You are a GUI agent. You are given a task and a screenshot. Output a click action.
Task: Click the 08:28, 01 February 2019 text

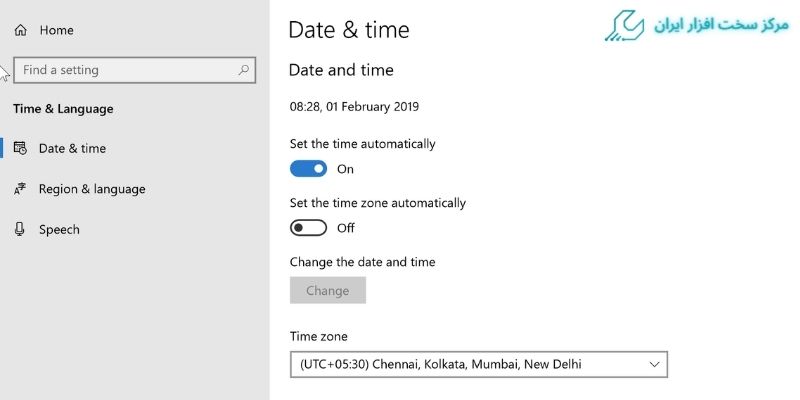(354, 107)
